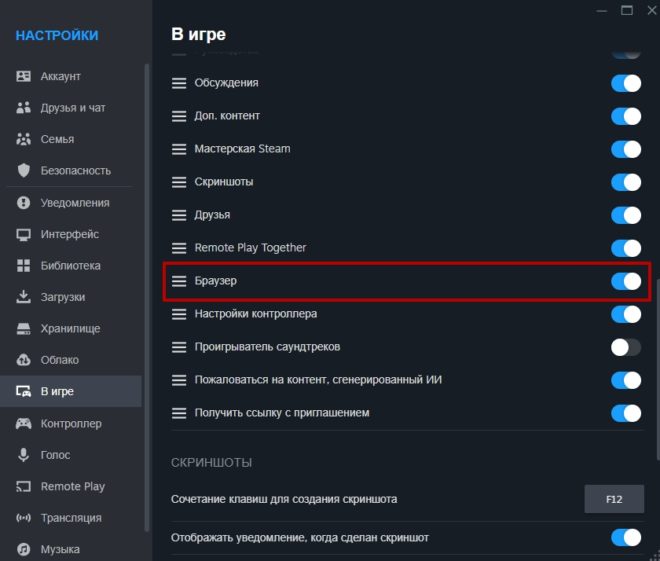Click the Voice microphone icon
Screen dimensions: 660x561
[24, 455]
